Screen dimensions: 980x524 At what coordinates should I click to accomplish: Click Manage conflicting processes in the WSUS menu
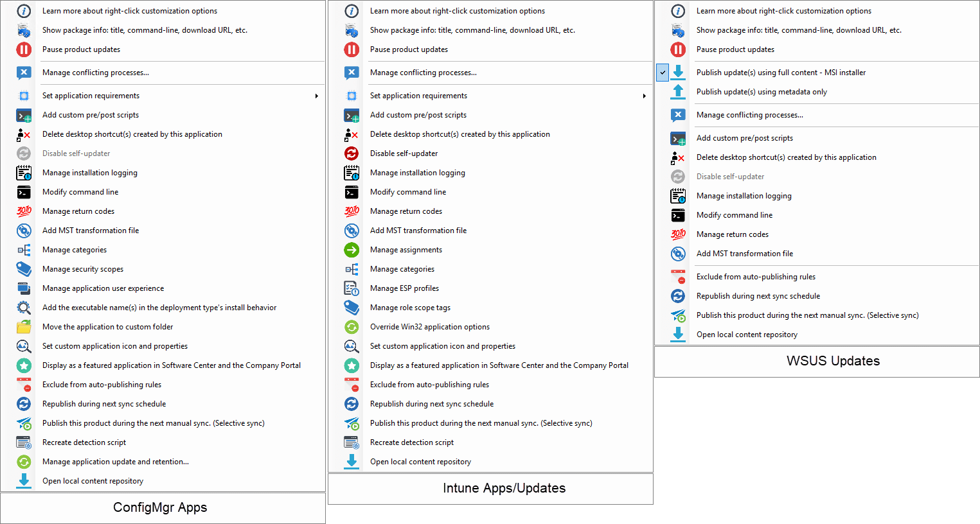(x=749, y=115)
